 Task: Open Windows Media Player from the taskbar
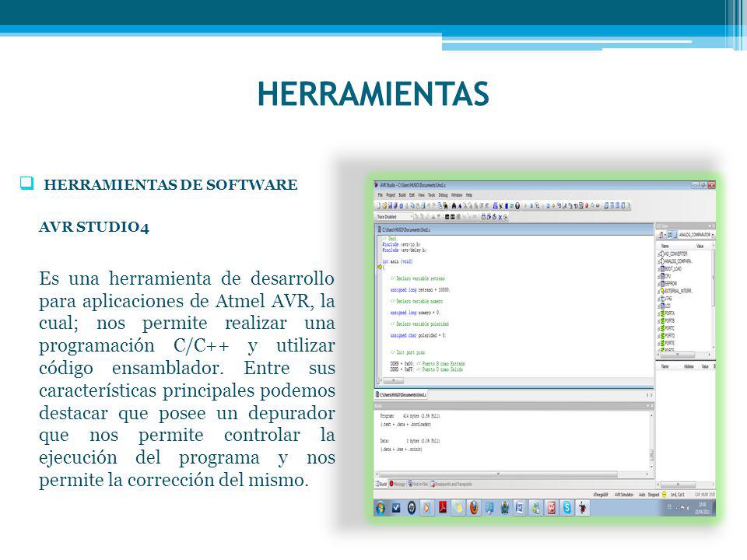(427, 508)
